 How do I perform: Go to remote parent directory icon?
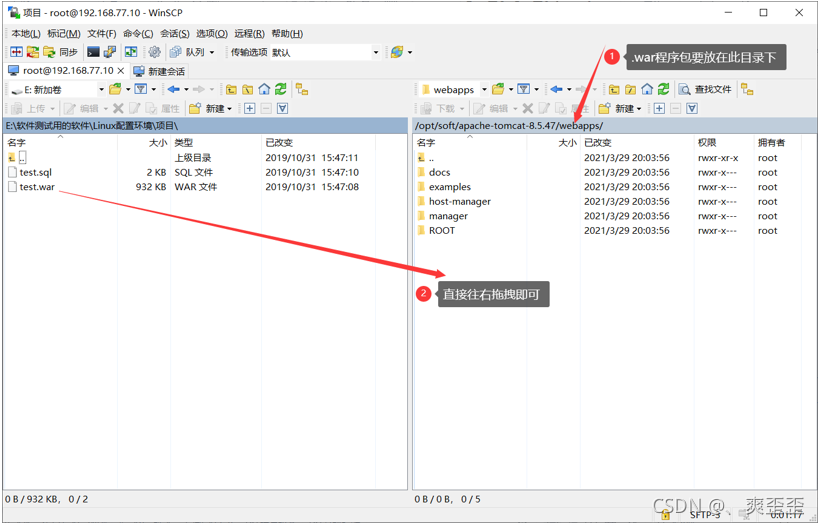coord(614,89)
